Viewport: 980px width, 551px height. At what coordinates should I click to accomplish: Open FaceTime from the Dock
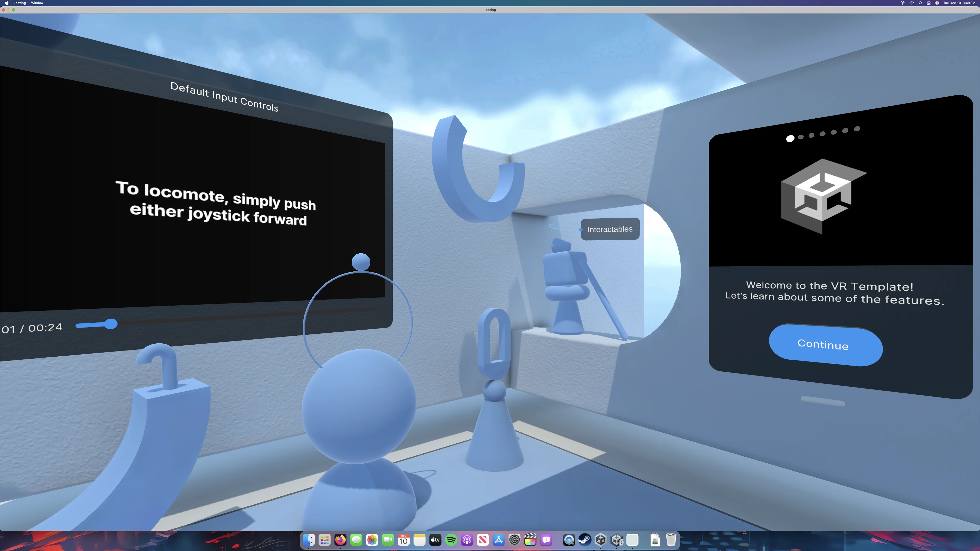388,540
